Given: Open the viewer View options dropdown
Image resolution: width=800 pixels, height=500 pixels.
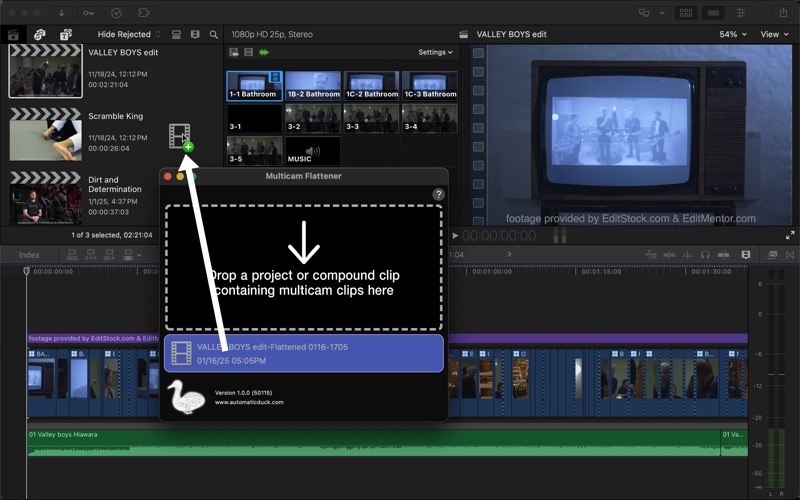Looking at the screenshot, I should [774, 34].
